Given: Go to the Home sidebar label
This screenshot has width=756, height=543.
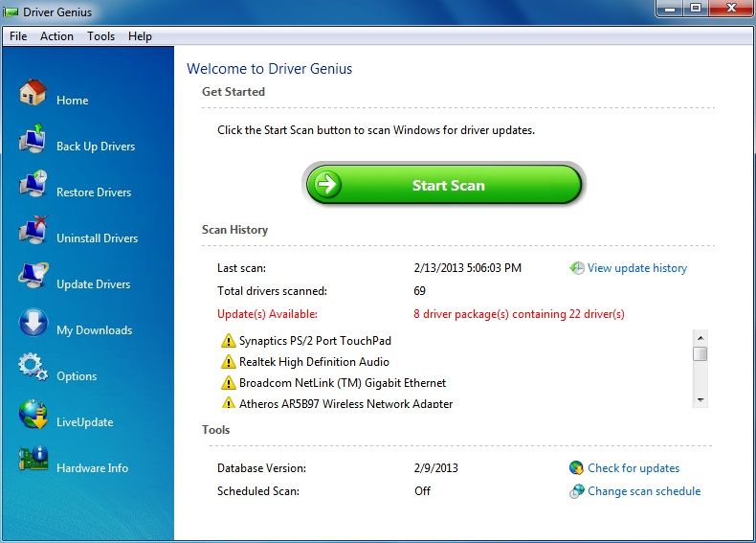Looking at the screenshot, I should tap(73, 101).
